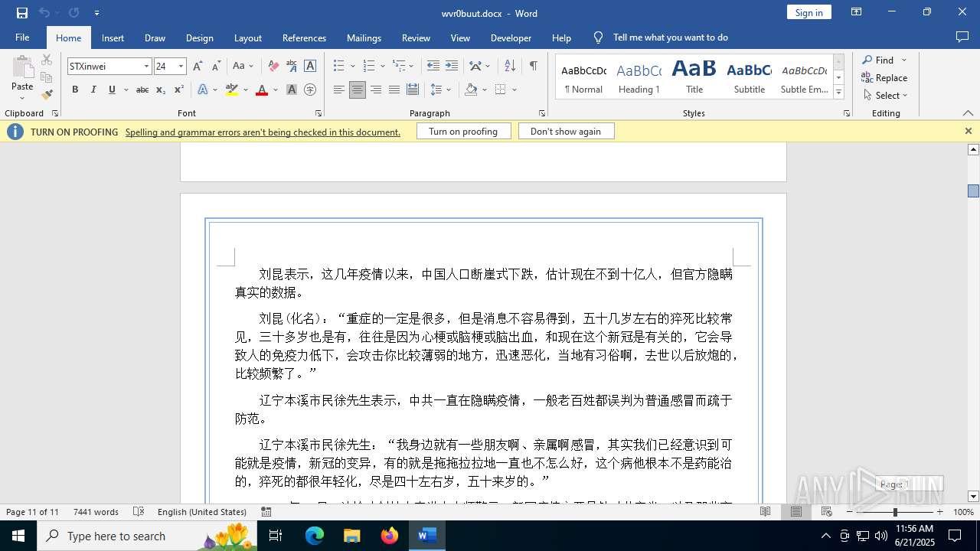Apply the Heading 1 style
The height and width of the screenshot is (551, 980).
click(x=639, y=77)
